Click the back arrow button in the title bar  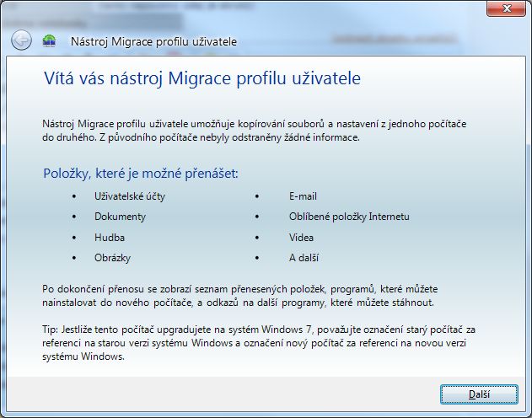(21, 40)
